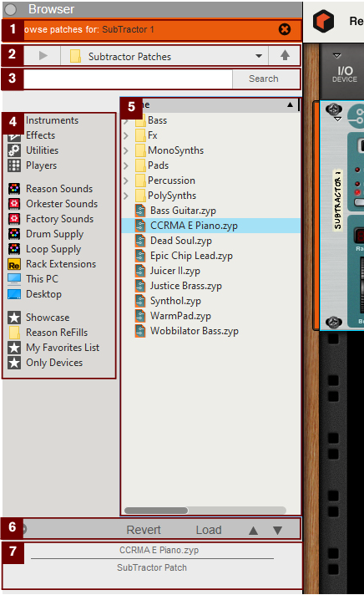Image resolution: width=364 pixels, height=595 pixels.
Task: Click the Search button
Action: pyautogui.click(x=264, y=79)
